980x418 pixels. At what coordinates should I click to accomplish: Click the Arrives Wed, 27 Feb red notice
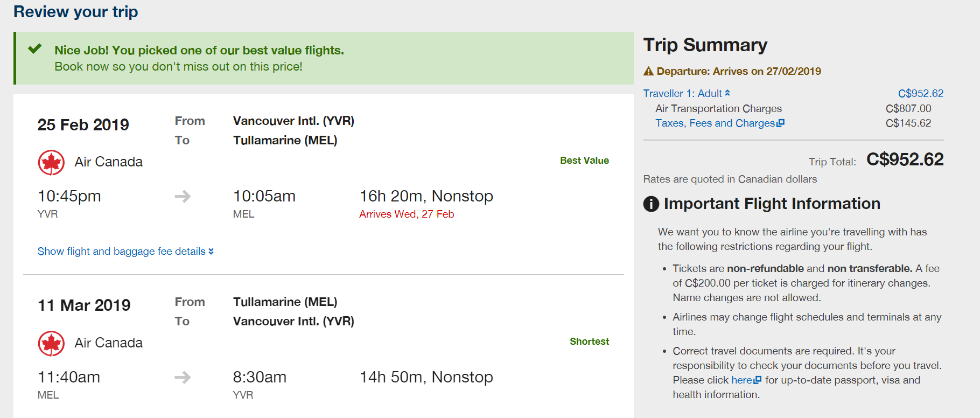[x=407, y=214]
